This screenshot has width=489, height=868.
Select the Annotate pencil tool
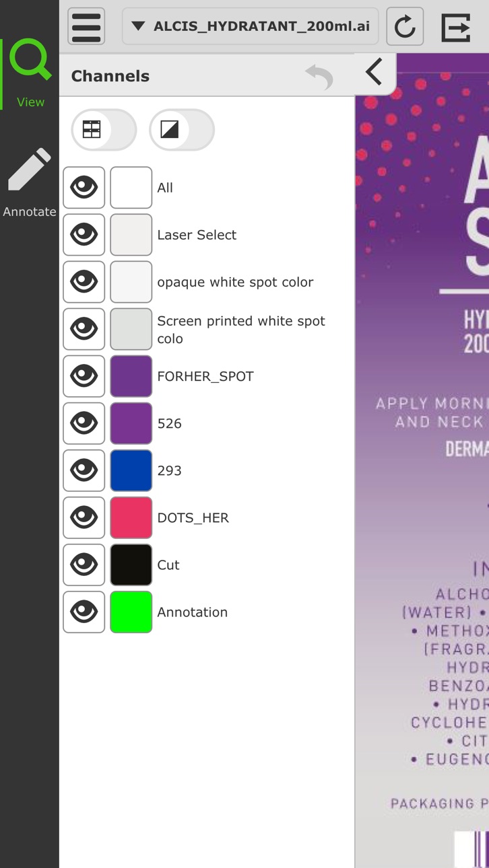[30, 182]
